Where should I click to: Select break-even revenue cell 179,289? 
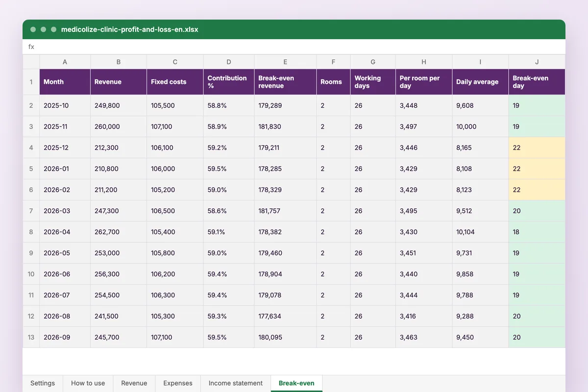285,105
